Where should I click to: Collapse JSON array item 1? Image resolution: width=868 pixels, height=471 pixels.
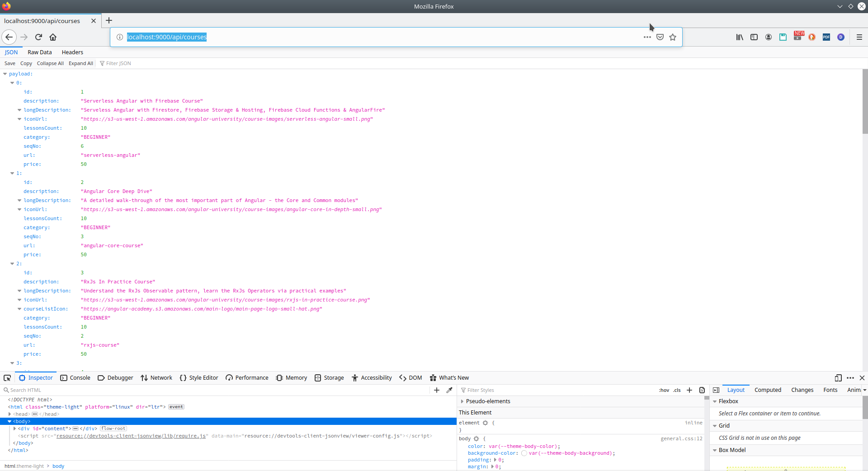12,173
